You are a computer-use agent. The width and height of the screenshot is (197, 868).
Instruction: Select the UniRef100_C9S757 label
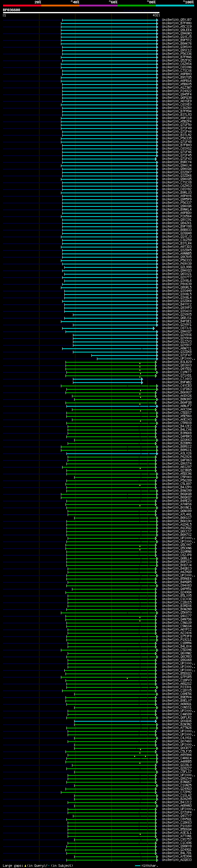click(177, 839)
